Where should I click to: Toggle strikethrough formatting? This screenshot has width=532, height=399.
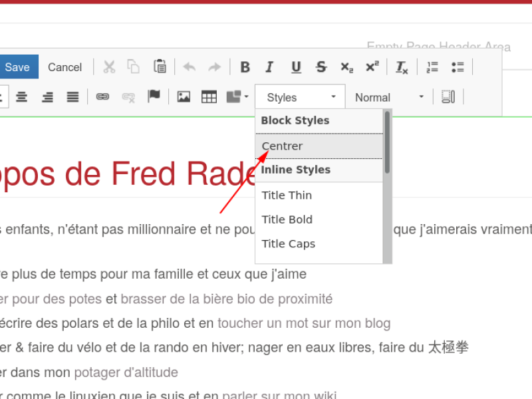click(x=321, y=67)
